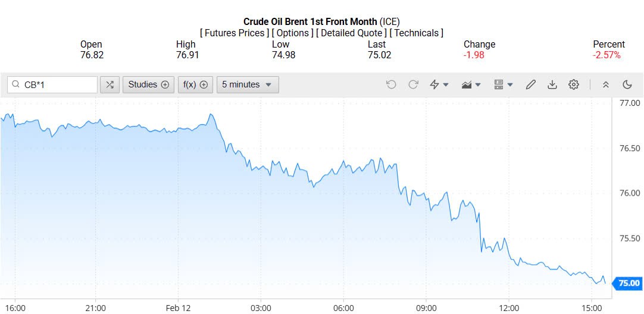Expand the lightning events dropdown
Image resolution: width=644 pixels, height=314 pixels.
pos(439,84)
